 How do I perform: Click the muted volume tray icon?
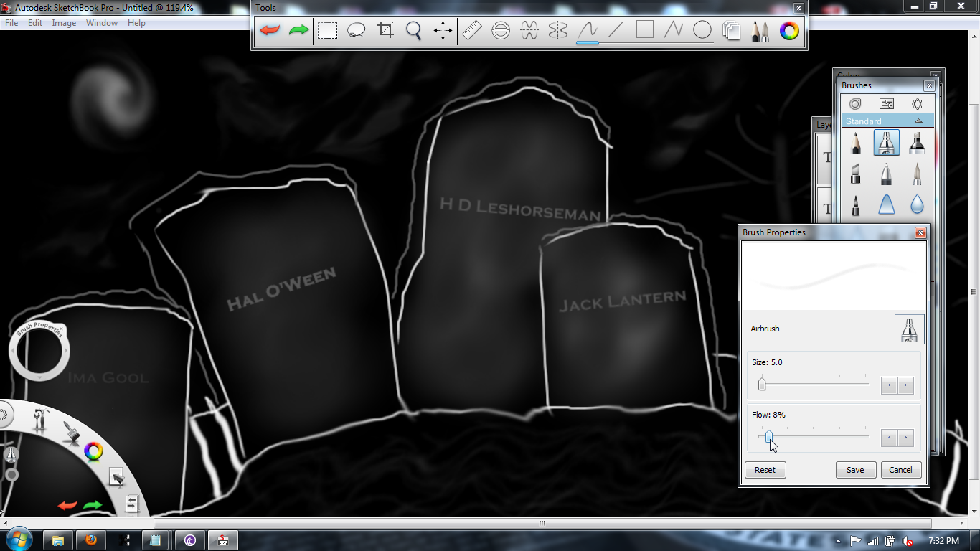pyautogui.click(x=908, y=541)
